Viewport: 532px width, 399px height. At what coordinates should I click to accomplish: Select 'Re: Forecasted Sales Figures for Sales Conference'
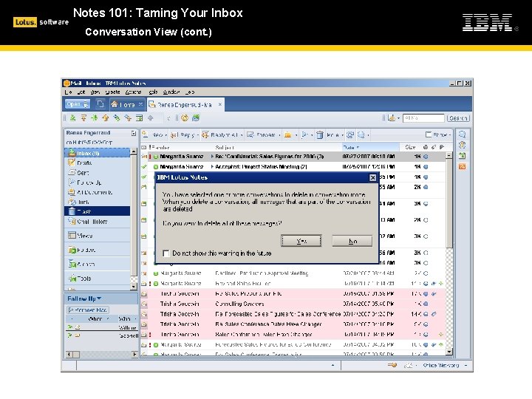[x=293, y=314]
